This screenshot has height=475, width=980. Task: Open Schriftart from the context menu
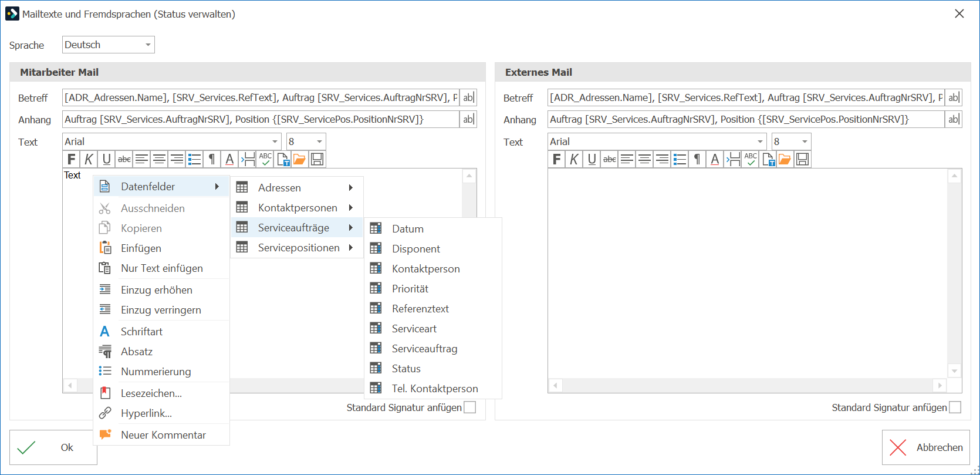pos(161,332)
